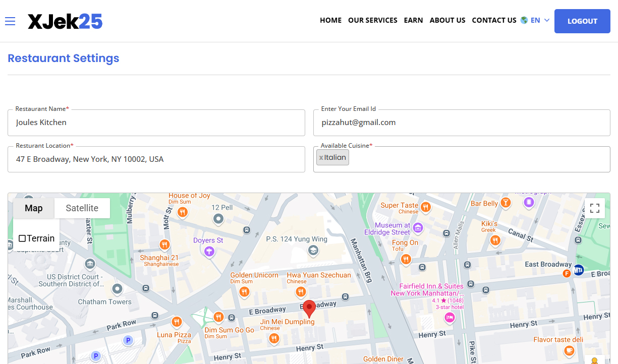
Task: Enable the Terrain checkbox on map
Action: click(x=22, y=238)
